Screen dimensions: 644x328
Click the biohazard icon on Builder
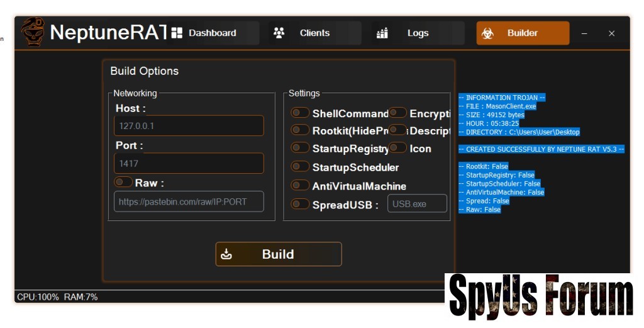pyautogui.click(x=487, y=33)
